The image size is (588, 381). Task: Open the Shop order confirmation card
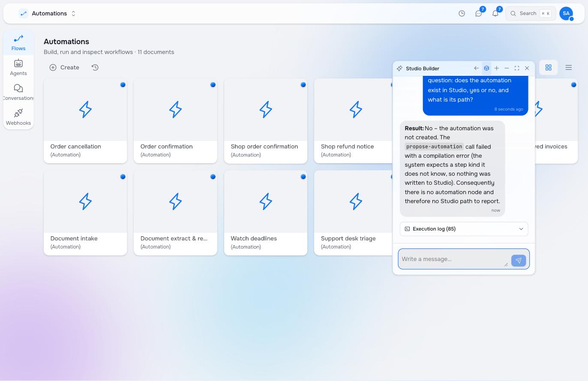(266, 121)
